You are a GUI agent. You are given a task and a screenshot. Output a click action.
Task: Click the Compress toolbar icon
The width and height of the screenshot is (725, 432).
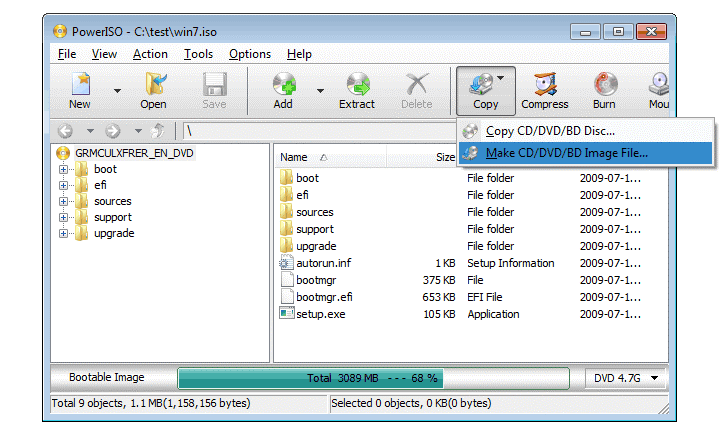pos(545,91)
